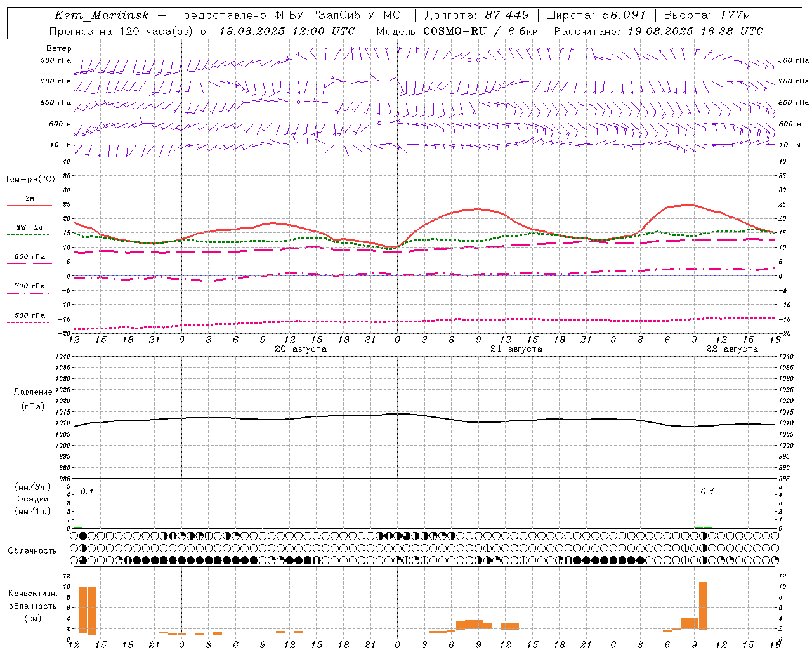Click the '700 гПа' temperature legend entry
The height and width of the screenshot is (650, 812).
(30, 286)
